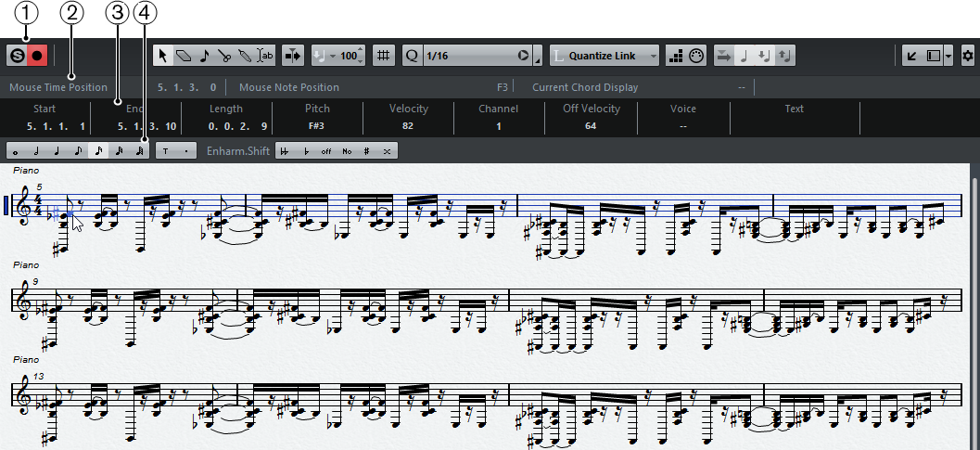Image resolution: width=980 pixels, height=450 pixels.
Task: Enable the MIDI Input button
Action: [x=696, y=56]
